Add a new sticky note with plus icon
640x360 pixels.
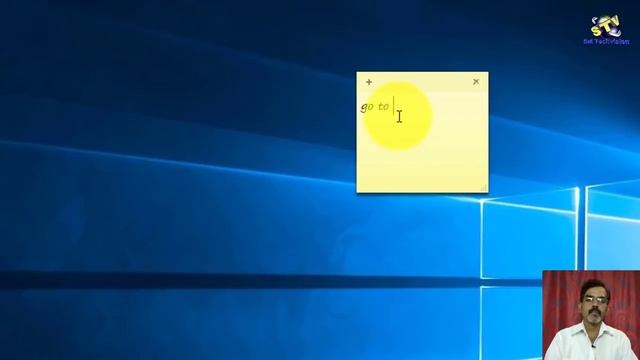(369, 82)
